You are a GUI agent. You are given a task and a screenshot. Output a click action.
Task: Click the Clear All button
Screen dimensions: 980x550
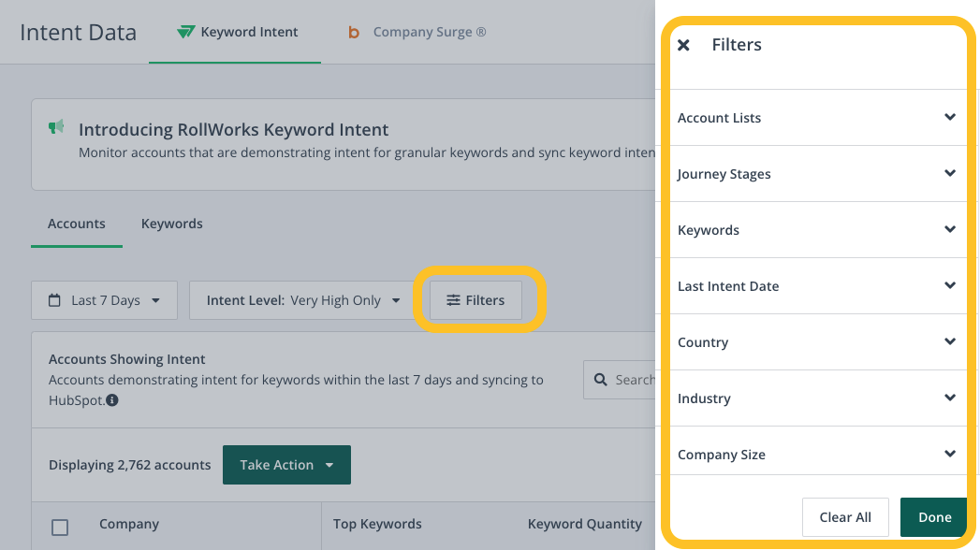click(845, 517)
